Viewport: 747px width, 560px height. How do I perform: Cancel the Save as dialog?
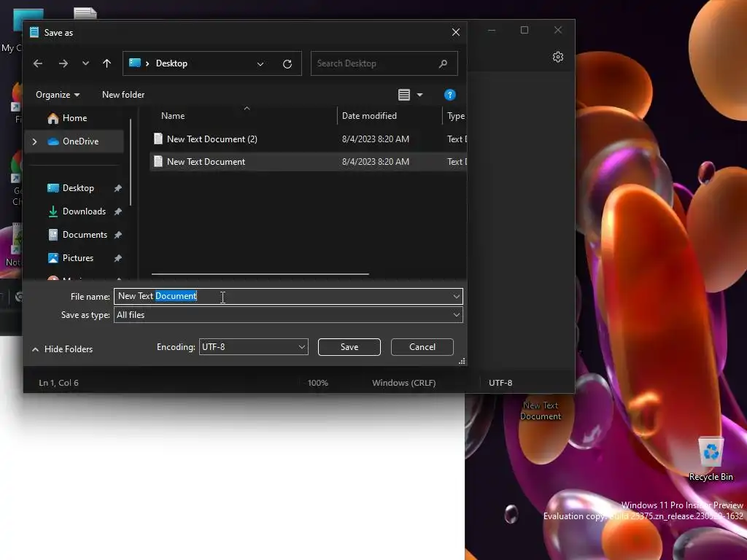coord(422,346)
